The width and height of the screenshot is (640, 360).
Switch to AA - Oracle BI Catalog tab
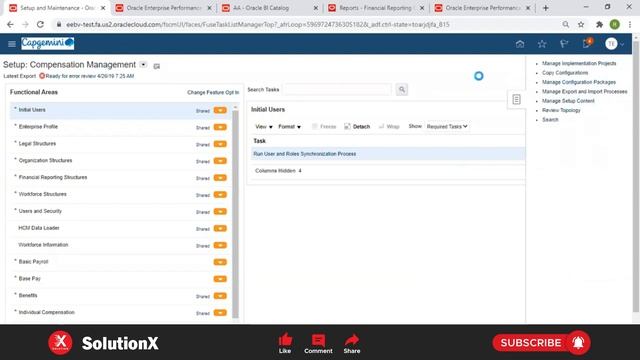click(268, 8)
